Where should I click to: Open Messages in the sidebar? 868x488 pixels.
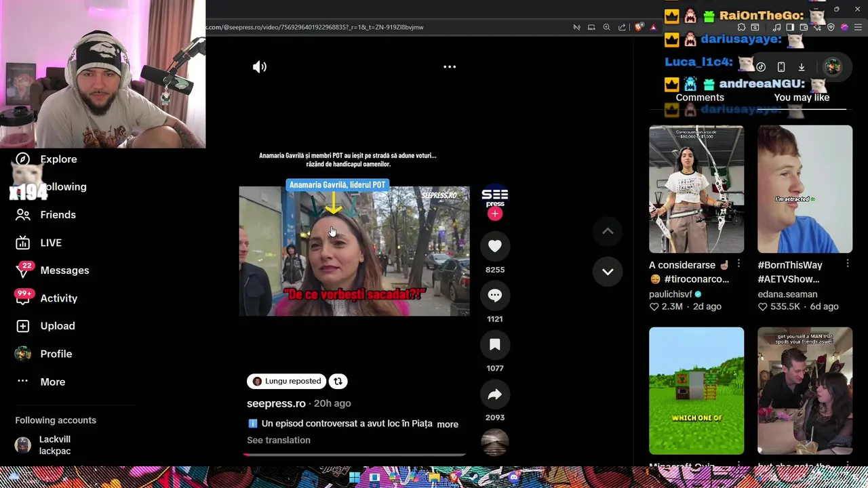[64, 270]
